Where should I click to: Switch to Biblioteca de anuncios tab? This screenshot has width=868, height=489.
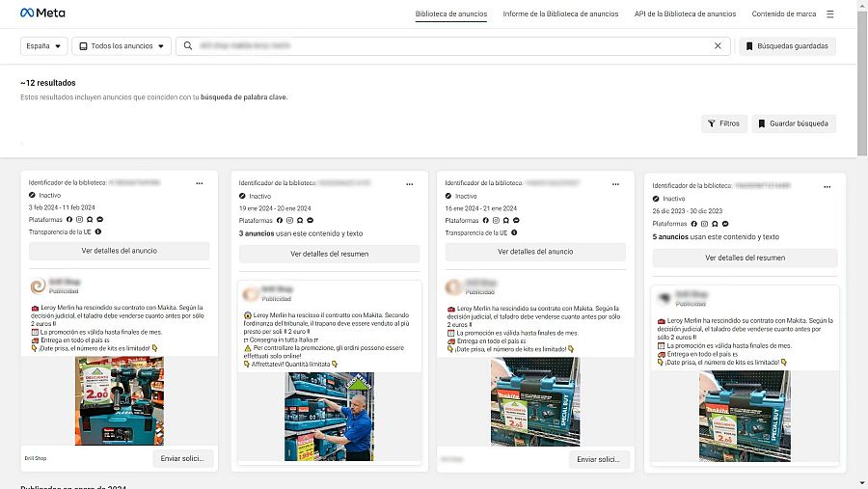[x=451, y=14]
